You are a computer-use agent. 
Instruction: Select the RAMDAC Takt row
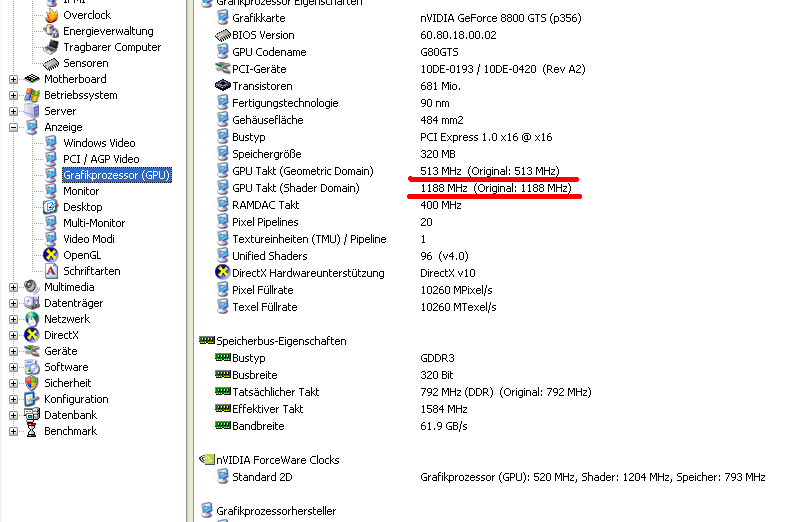339,205
